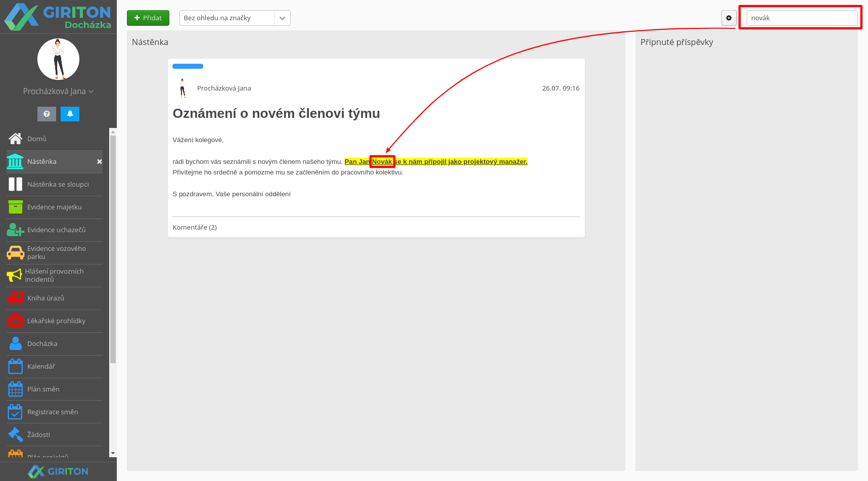This screenshot has height=481, width=868.
Task: Click the Připnuté příspěvky heading
Action: coord(676,42)
